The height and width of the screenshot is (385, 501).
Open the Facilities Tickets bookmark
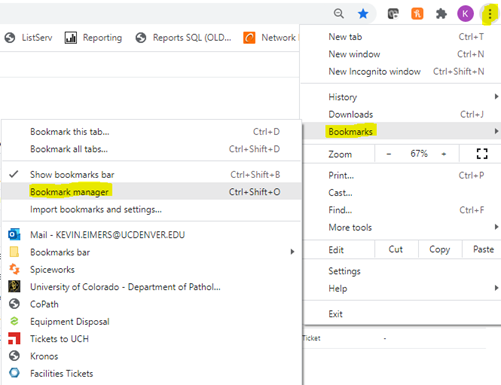coord(152,373)
